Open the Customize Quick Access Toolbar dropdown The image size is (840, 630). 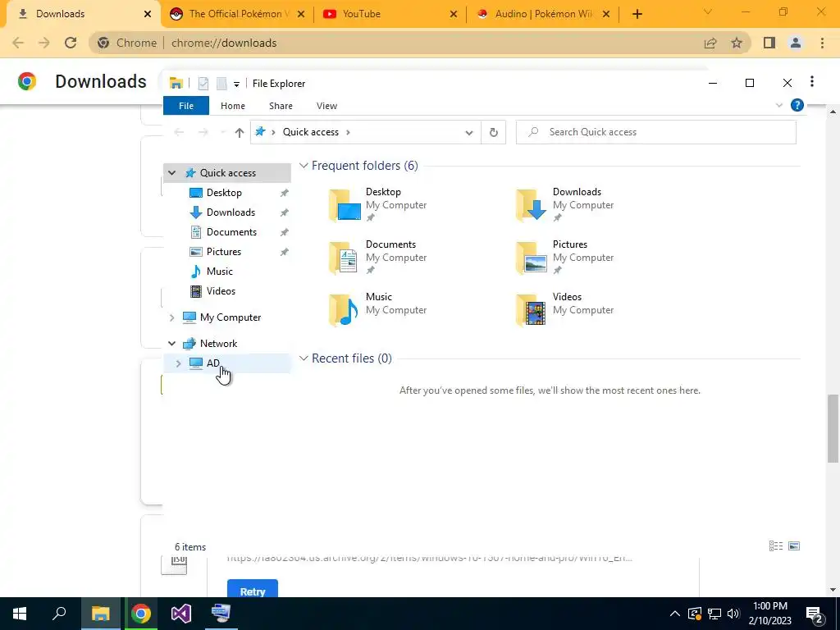[x=236, y=84]
